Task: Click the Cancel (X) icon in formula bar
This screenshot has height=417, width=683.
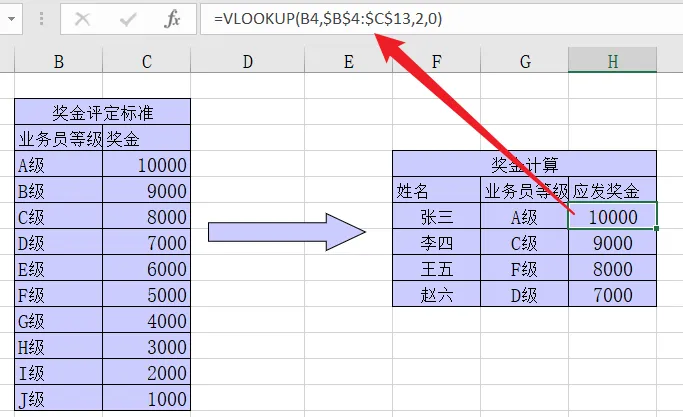Action: point(83,19)
